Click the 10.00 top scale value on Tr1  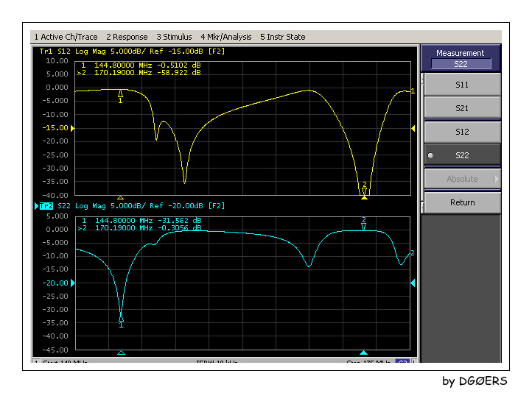(57, 61)
